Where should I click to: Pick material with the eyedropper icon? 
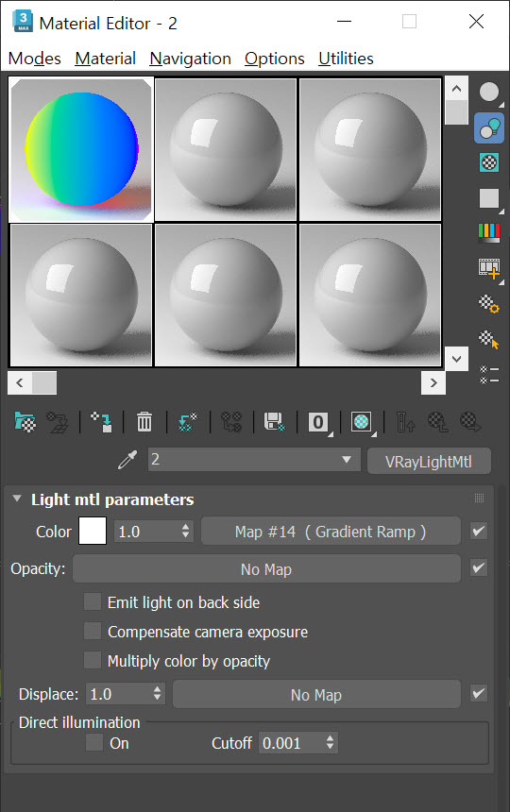coord(127,460)
